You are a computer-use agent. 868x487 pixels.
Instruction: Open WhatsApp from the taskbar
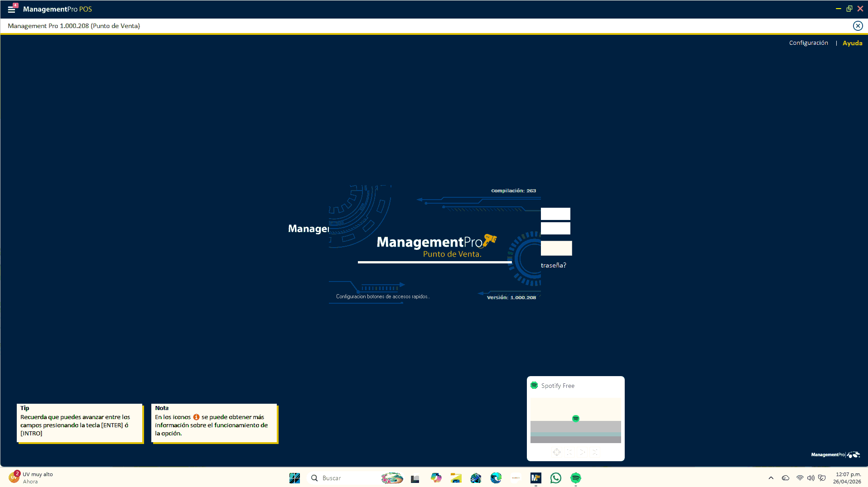coord(555,478)
